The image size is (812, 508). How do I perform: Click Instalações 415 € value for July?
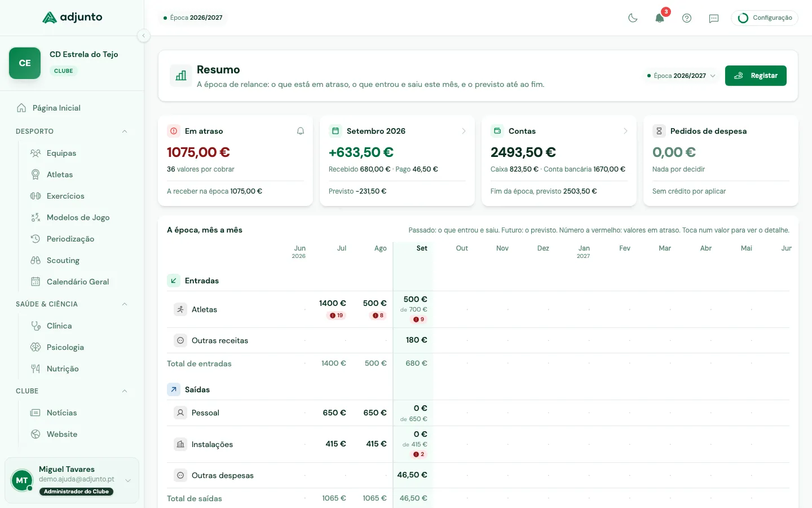[x=336, y=444]
